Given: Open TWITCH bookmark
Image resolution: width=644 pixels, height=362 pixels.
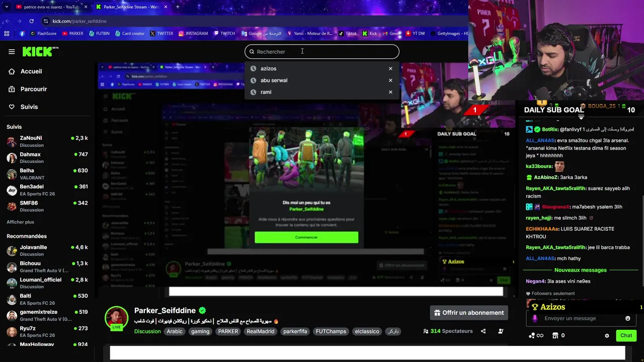Looking at the screenshot, I should tap(224, 34).
